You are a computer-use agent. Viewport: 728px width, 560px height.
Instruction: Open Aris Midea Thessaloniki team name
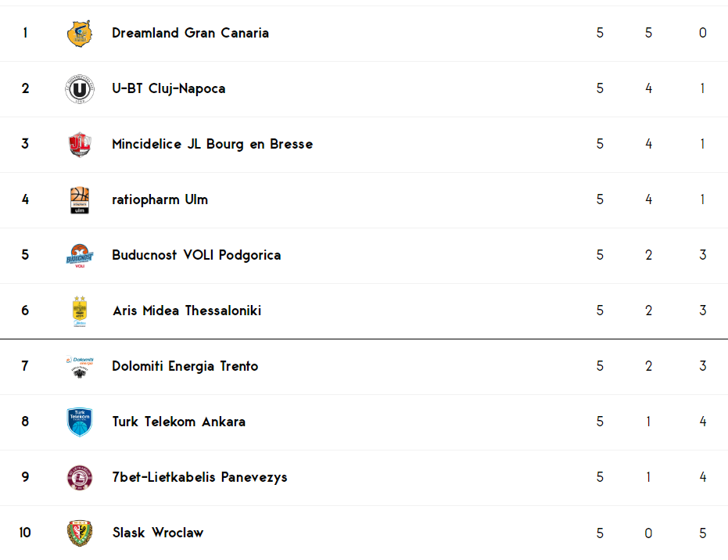coord(187,311)
